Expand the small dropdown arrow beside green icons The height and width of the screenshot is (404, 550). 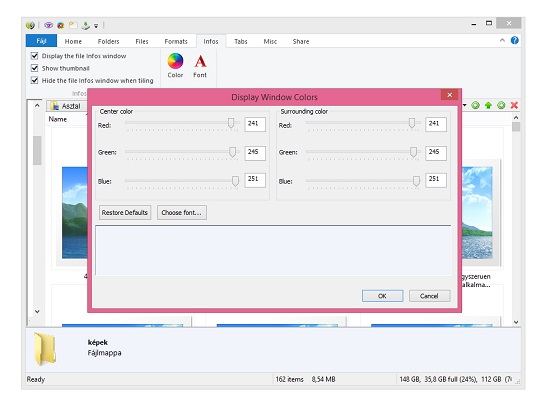[x=465, y=105]
